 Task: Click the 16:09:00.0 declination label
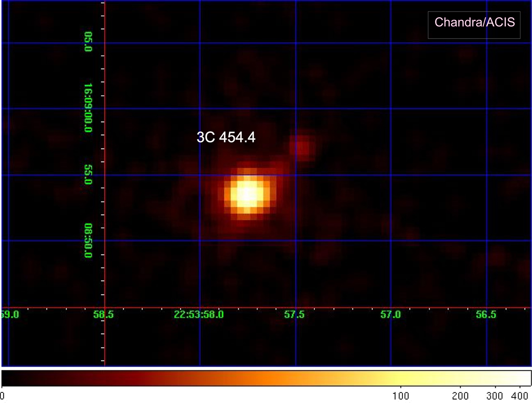pos(88,110)
